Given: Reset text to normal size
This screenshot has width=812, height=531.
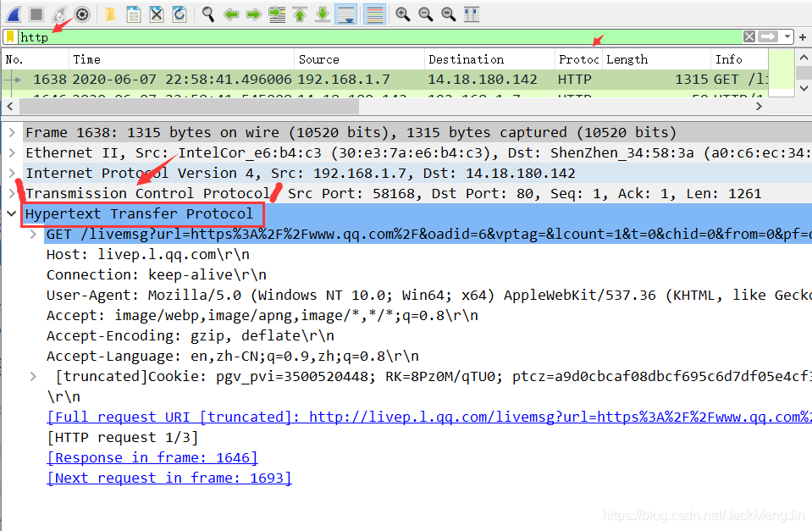Looking at the screenshot, I should (449, 14).
